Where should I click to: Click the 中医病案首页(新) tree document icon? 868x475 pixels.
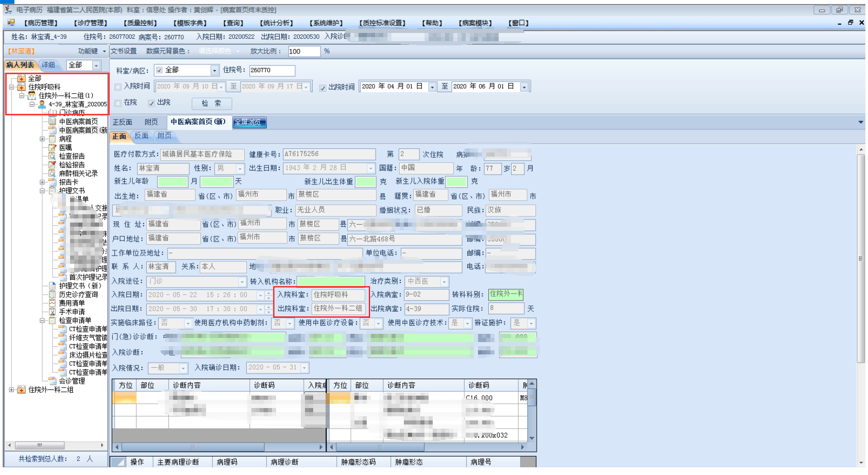coord(53,130)
